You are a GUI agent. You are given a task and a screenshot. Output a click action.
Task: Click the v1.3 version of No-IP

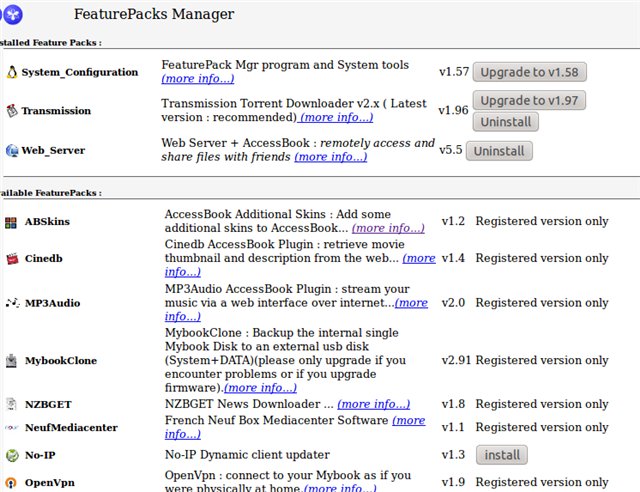(x=453, y=455)
